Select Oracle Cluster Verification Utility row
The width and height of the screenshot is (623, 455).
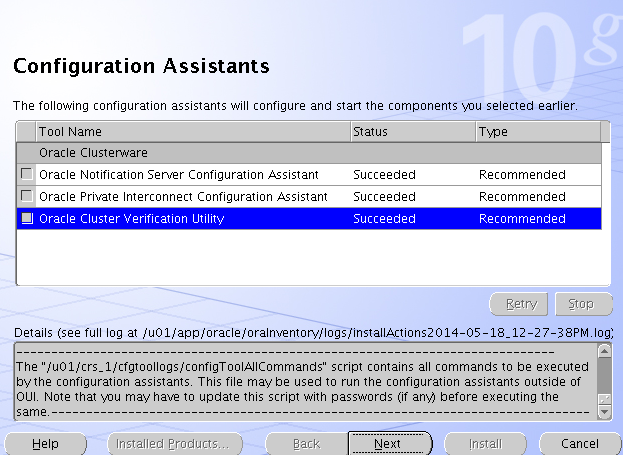tap(309, 219)
